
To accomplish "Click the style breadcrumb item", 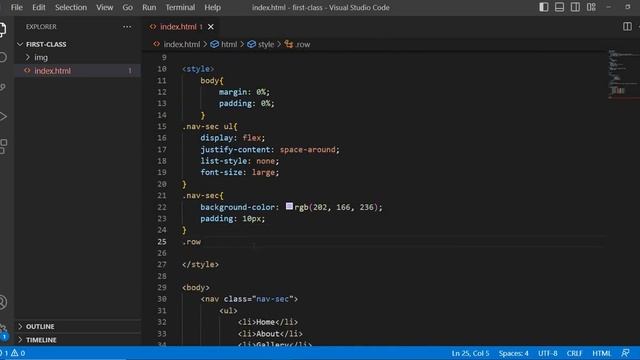I will tap(266, 44).
